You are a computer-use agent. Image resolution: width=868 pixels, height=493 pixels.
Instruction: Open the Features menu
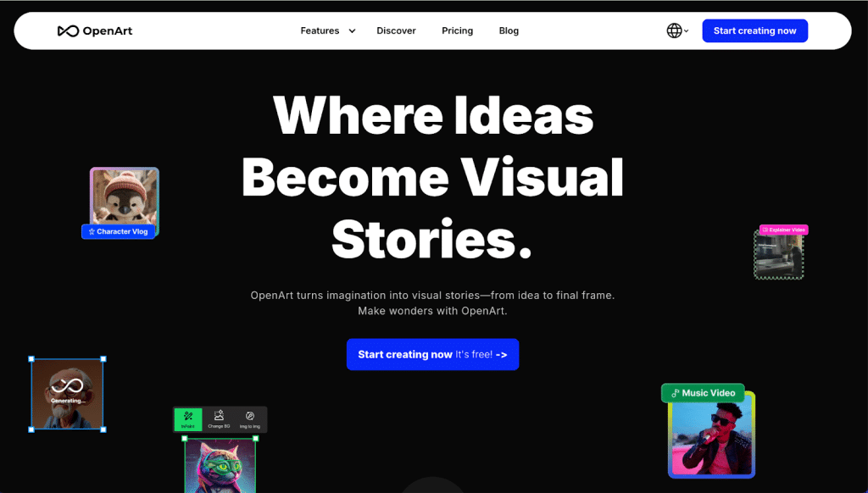click(x=320, y=31)
